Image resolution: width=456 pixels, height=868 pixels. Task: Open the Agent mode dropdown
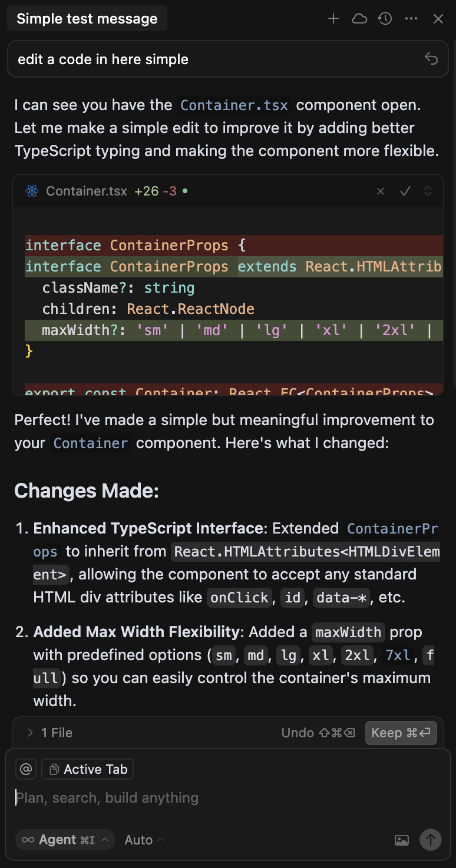[x=65, y=840]
